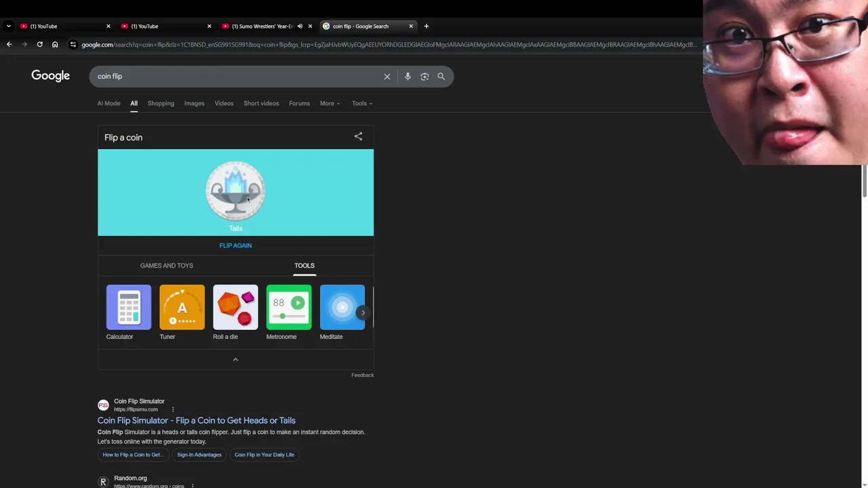Viewport: 868px width, 488px height.
Task: Clear the search query with X icon
Action: tap(387, 77)
